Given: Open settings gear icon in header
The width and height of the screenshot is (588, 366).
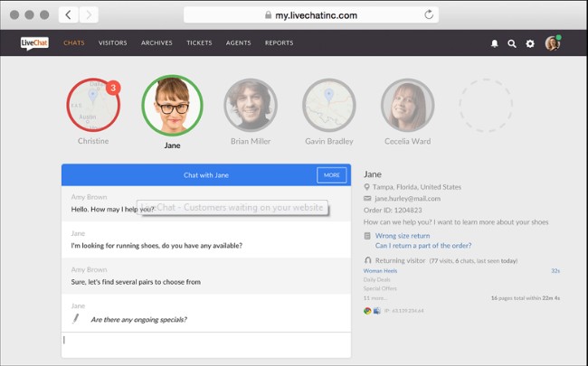Looking at the screenshot, I should (x=530, y=43).
